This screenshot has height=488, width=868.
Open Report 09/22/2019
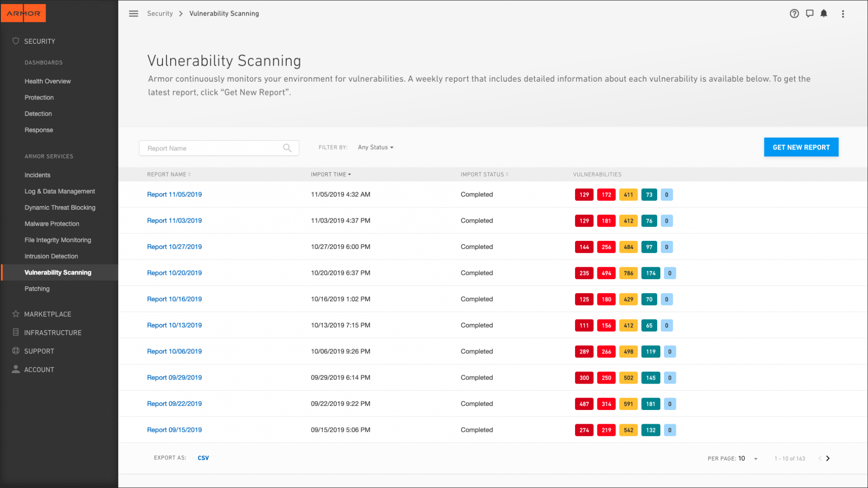(174, 404)
